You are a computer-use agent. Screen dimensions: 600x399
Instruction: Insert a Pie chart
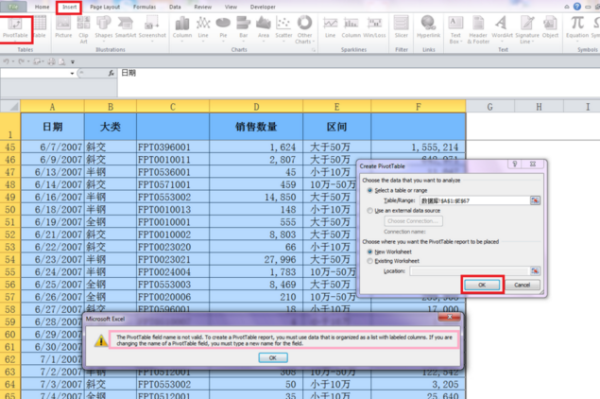tap(223, 28)
